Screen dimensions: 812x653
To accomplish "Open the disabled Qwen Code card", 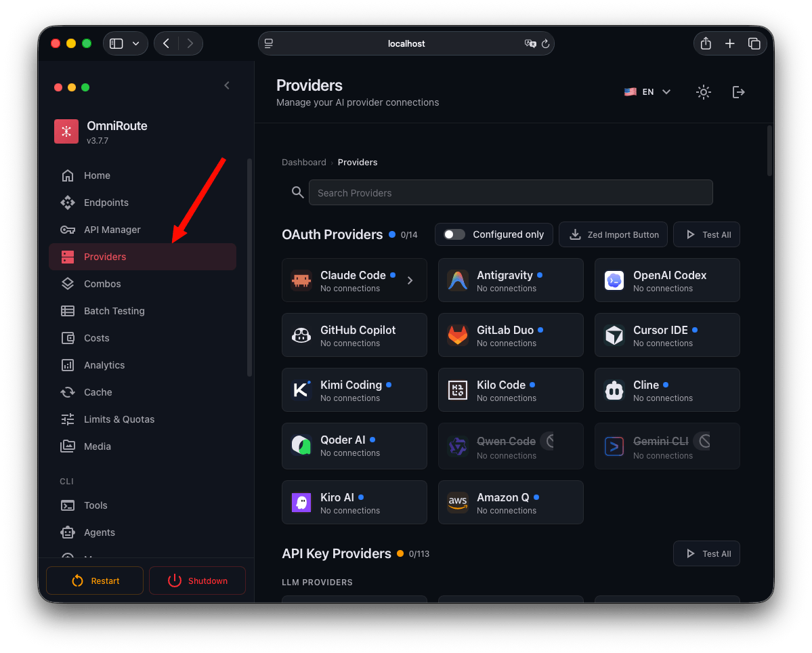I will tap(511, 446).
